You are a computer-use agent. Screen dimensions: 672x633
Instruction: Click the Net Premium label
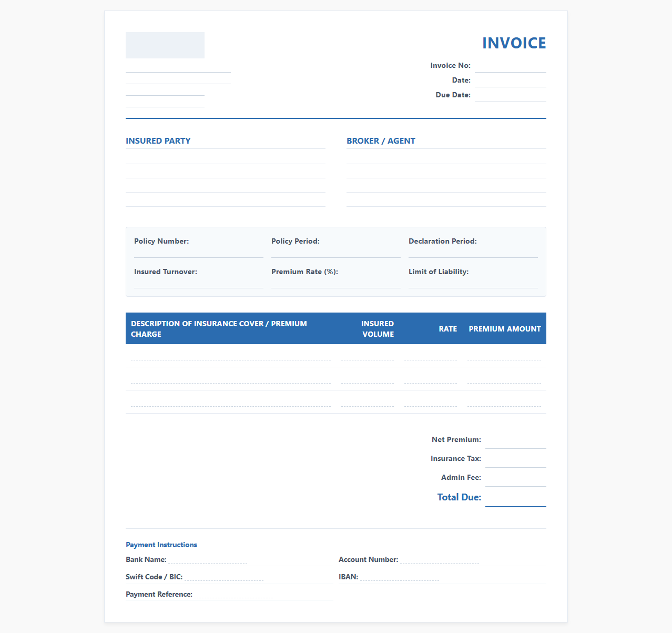(x=456, y=440)
